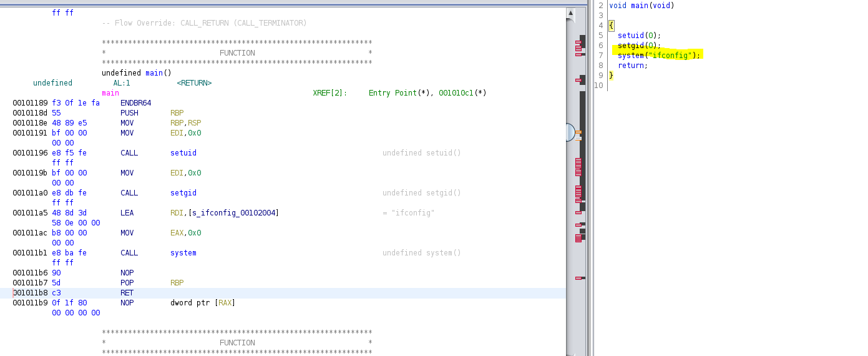Click the system call target in listing

point(183,253)
